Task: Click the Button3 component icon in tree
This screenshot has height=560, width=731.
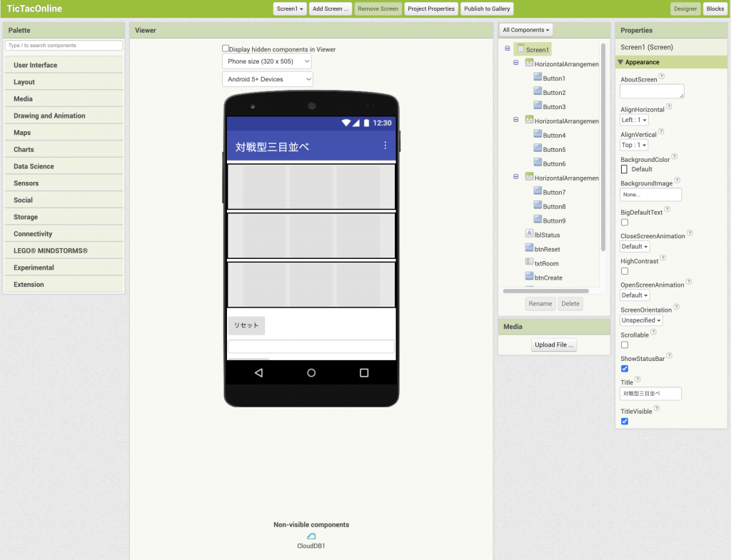Action: click(538, 106)
